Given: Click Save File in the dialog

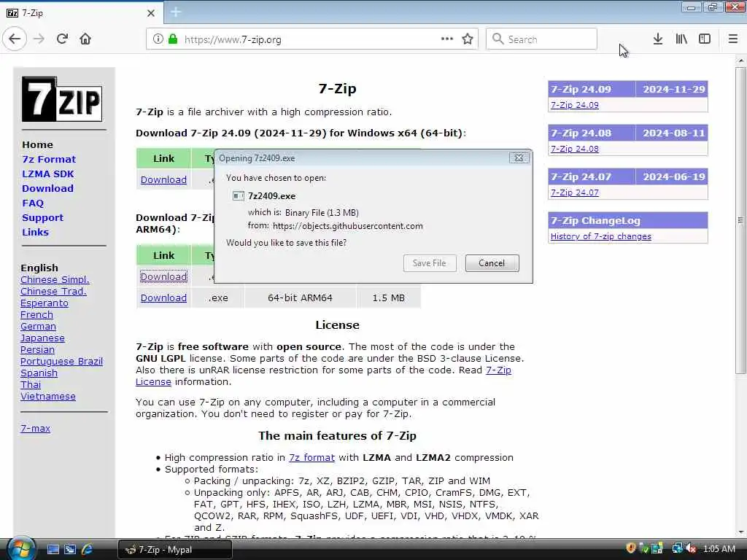Looking at the screenshot, I should point(429,262).
